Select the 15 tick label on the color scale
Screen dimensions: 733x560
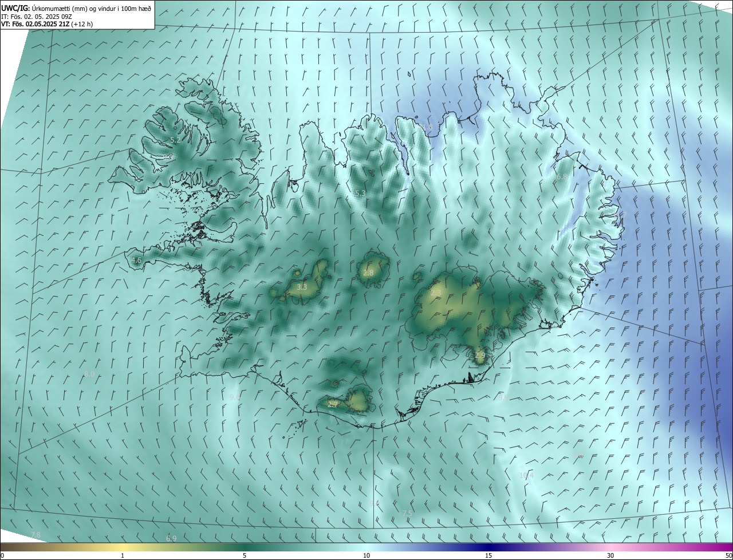pyautogui.click(x=488, y=555)
